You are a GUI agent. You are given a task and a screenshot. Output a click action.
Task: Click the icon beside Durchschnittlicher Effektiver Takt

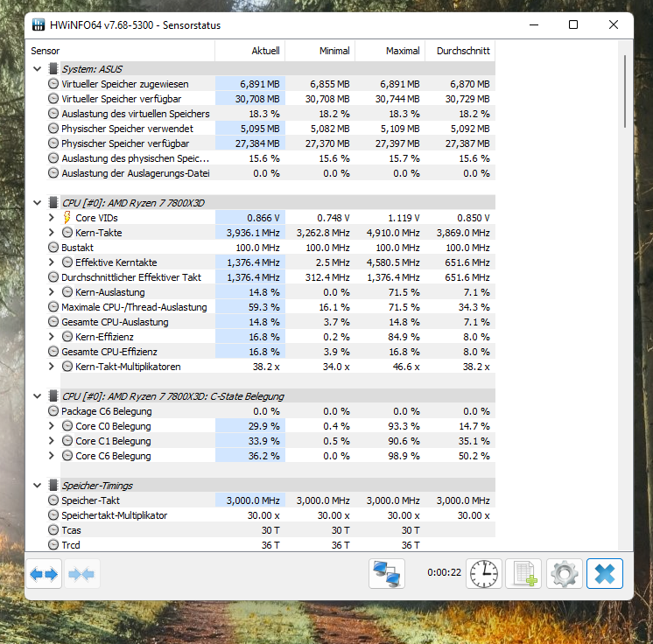point(53,276)
